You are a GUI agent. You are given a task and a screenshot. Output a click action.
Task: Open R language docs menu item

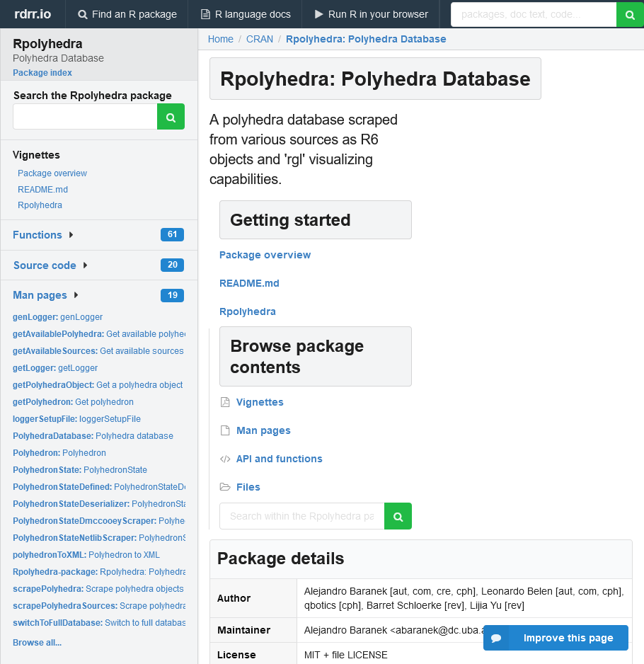click(x=246, y=14)
